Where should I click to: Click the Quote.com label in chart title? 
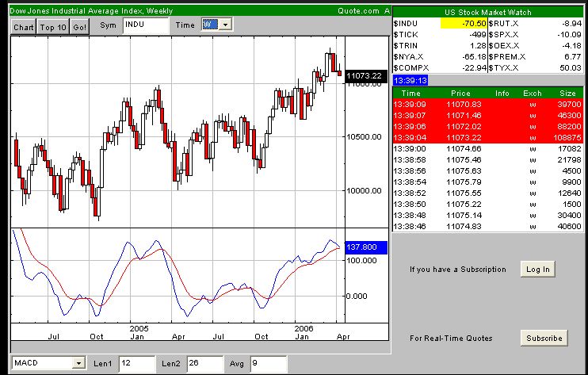tap(358, 11)
